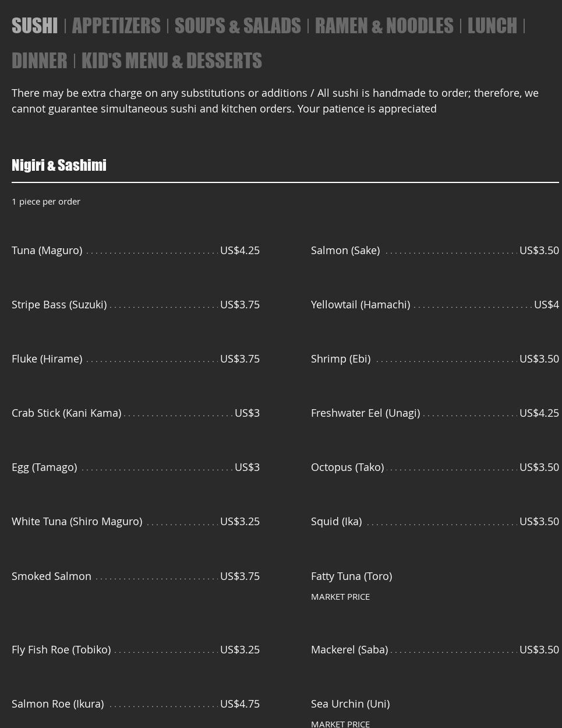
Task: Click the Smoked Salmon price US$3.75
Action: [x=239, y=576]
